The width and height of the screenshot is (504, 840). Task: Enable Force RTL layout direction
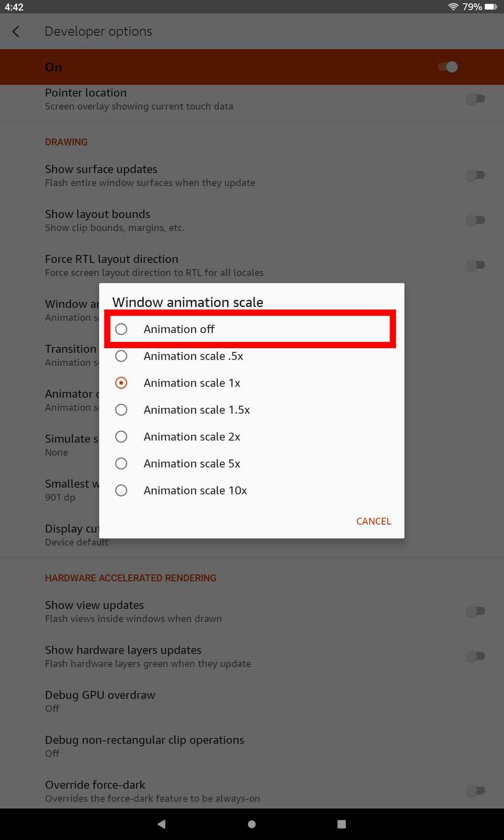475,265
